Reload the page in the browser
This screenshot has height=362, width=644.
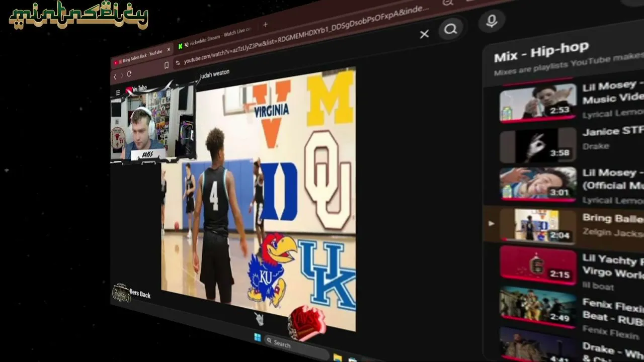coord(129,74)
